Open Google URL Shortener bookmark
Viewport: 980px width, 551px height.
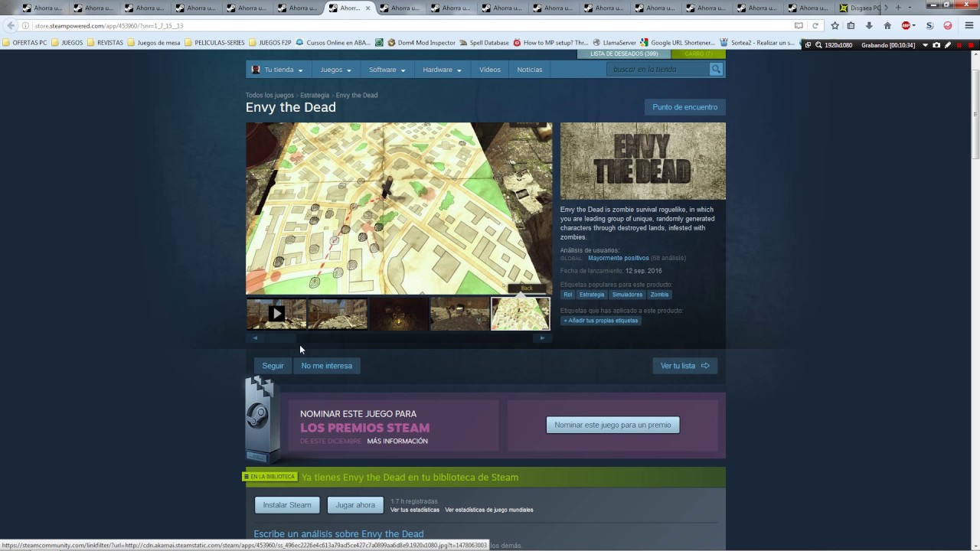point(678,43)
